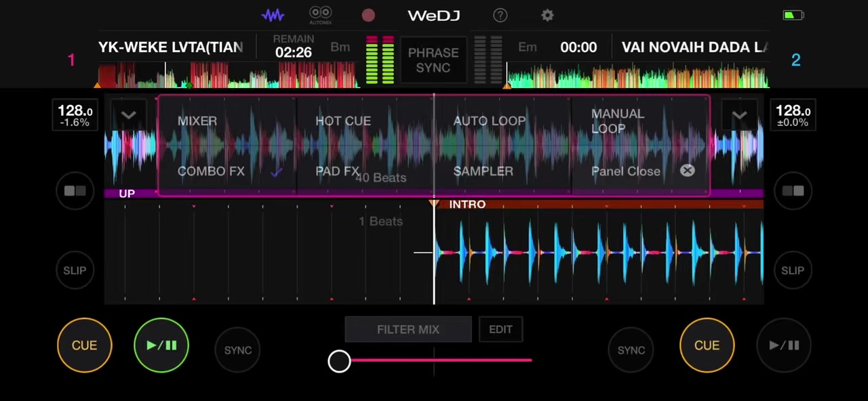868x401 pixels.
Task: Select COMBO FX panel option
Action: click(211, 171)
